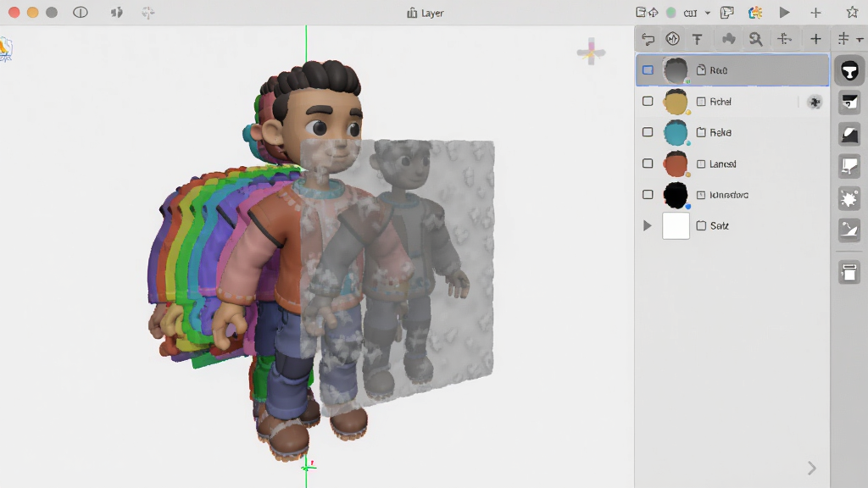Click the plus button in the layers toolbar
The image size is (868, 488).
tap(815, 39)
